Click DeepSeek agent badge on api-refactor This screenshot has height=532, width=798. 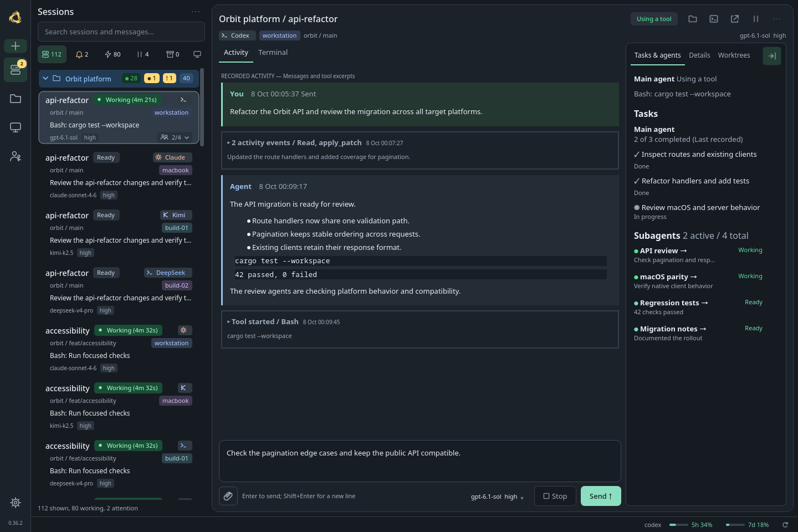click(168, 273)
